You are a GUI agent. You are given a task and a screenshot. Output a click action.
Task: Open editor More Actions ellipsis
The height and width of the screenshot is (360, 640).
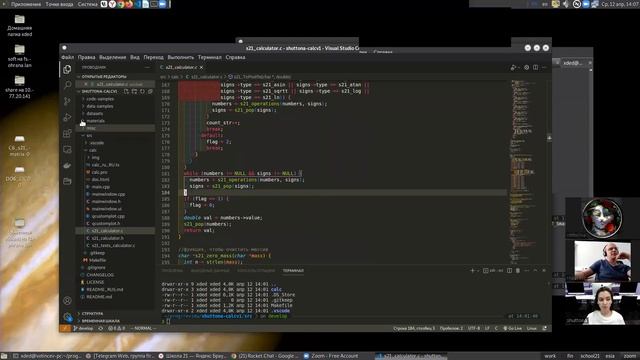coord(544,68)
